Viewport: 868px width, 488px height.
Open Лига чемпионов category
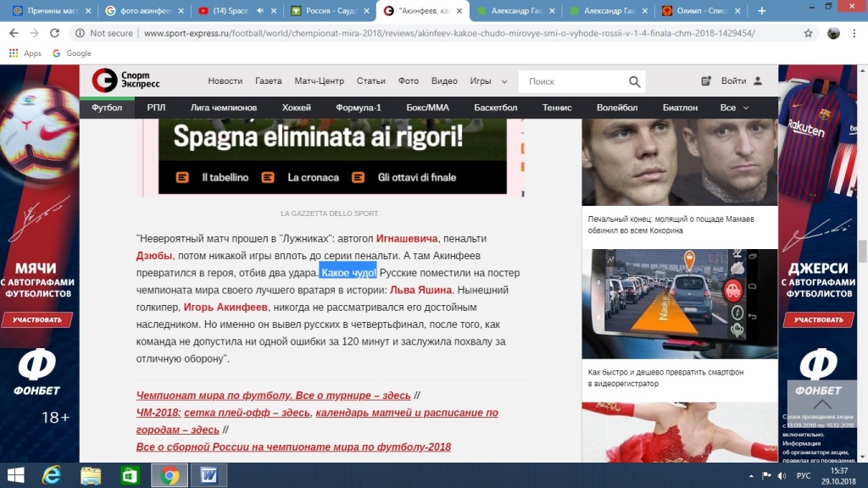point(224,108)
